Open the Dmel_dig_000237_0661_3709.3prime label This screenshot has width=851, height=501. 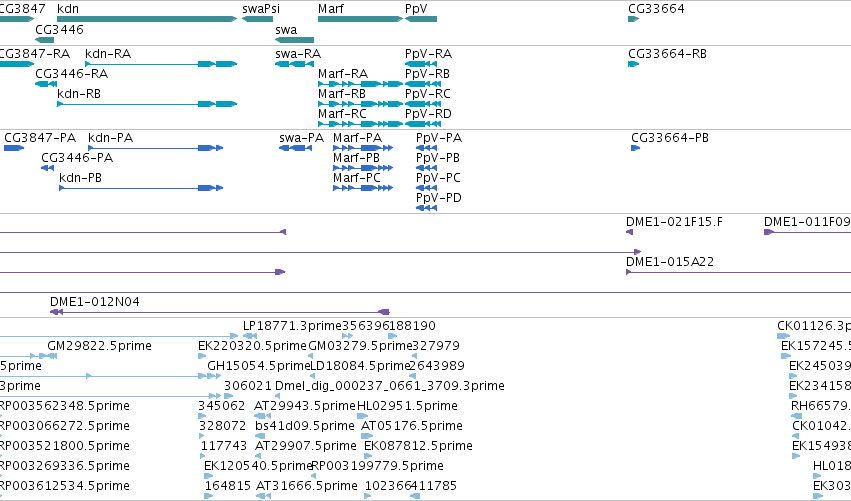[390, 386]
